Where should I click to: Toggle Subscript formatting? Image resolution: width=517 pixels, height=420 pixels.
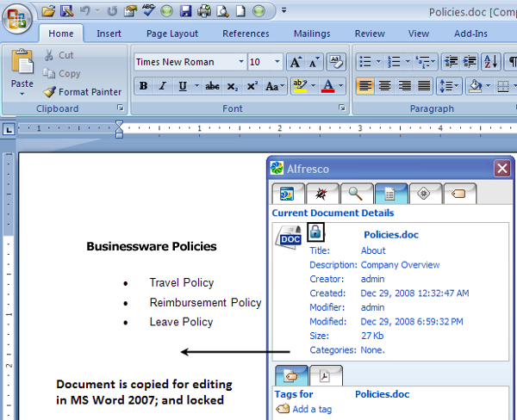click(232, 86)
